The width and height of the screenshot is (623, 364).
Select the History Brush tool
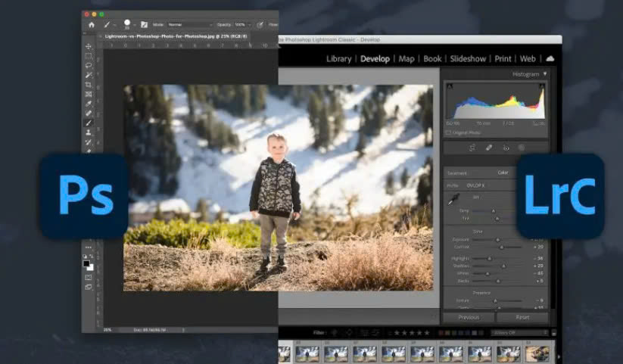[x=89, y=142]
